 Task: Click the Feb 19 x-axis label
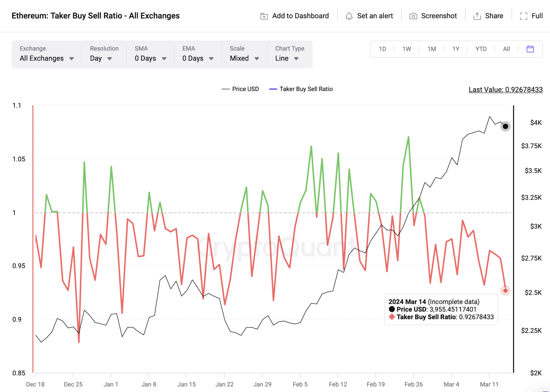pos(376,384)
